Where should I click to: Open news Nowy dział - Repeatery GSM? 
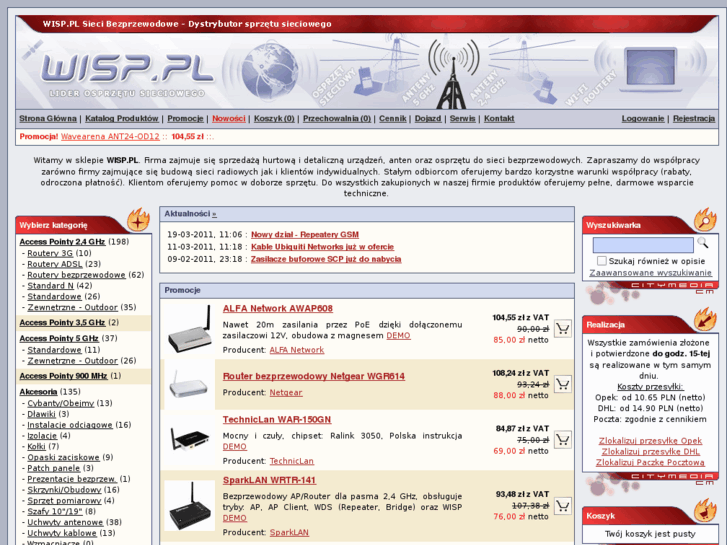pyautogui.click(x=305, y=235)
